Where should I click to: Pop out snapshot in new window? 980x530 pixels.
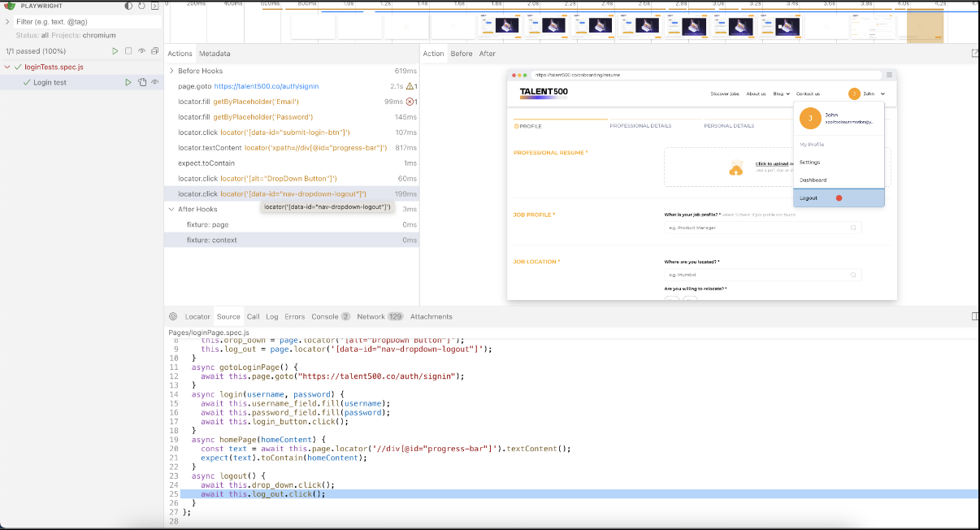coord(974,54)
